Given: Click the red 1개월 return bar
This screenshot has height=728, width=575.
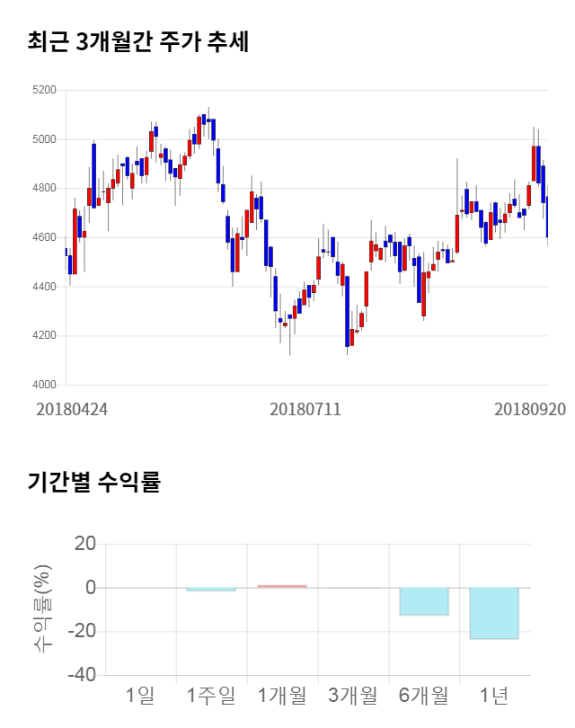Looking at the screenshot, I should point(282,586).
